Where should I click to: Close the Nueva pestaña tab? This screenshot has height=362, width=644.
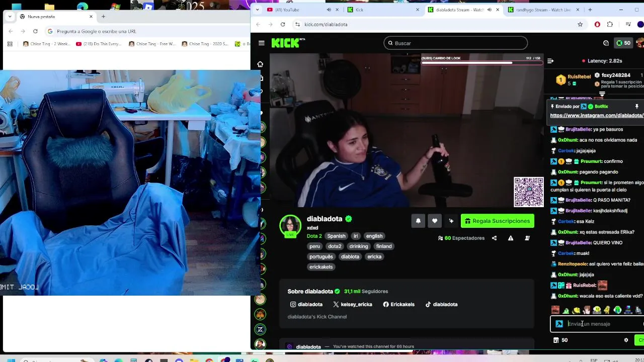91,17
